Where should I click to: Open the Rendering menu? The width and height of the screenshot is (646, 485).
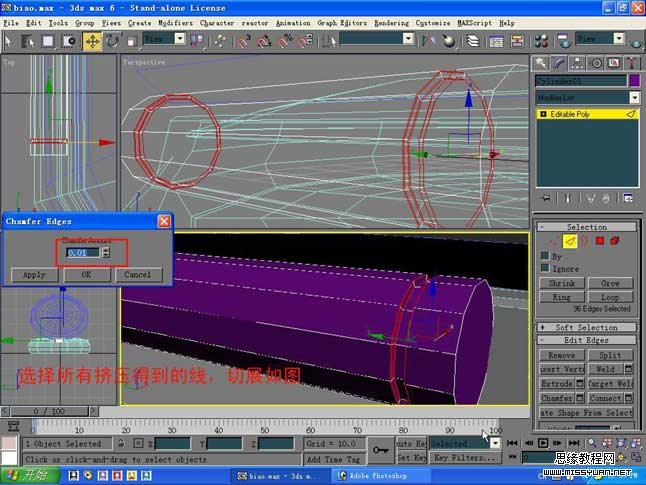pyautogui.click(x=391, y=23)
